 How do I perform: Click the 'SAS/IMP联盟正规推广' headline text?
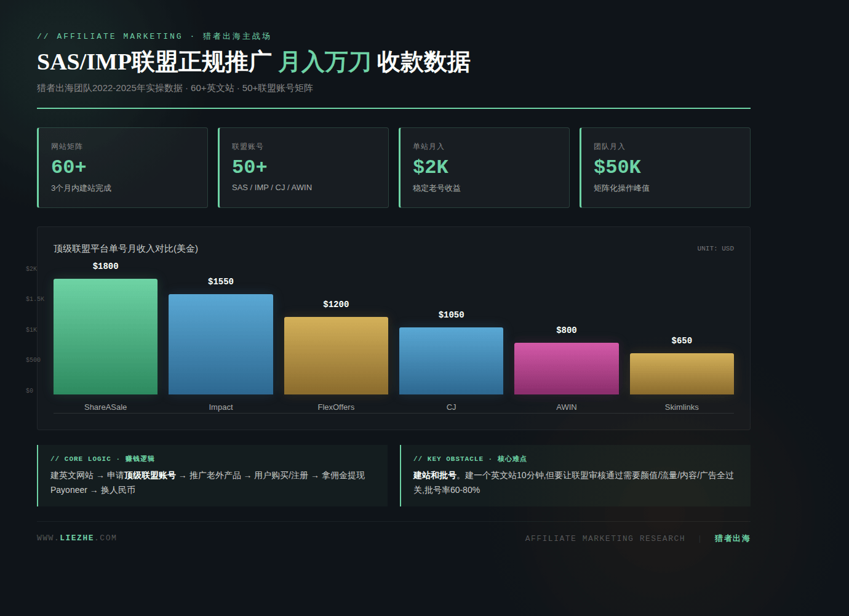[x=154, y=62]
